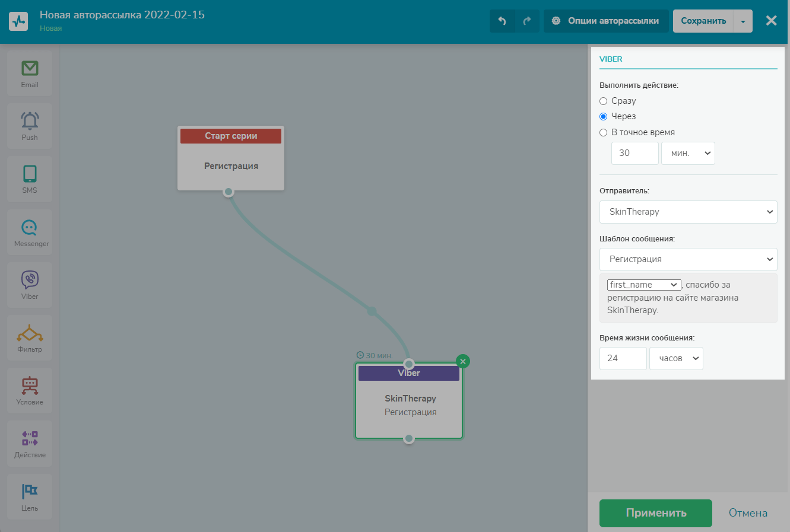Undo the last change
The image size is (790, 532).
coord(502,21)
